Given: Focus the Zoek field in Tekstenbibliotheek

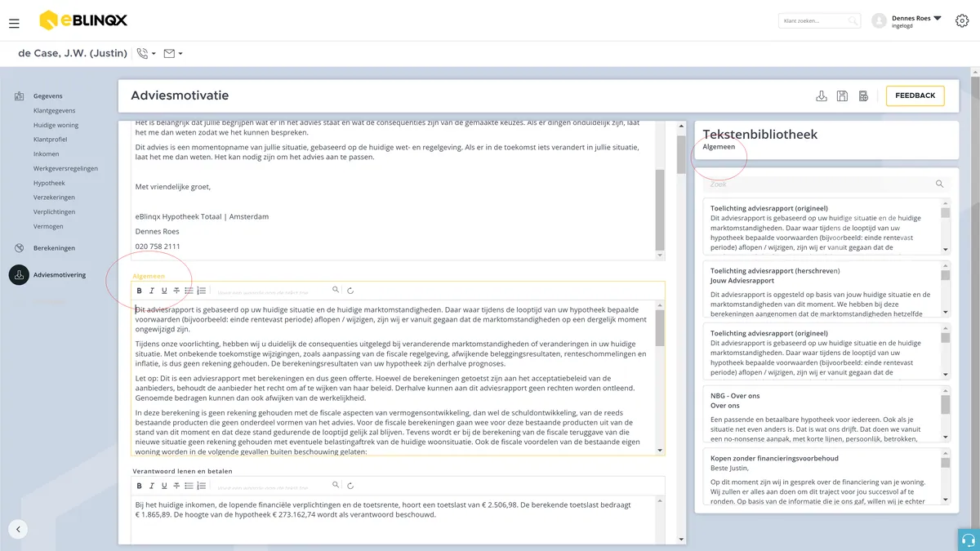Looking at the screenshot, I should (819, 184).
